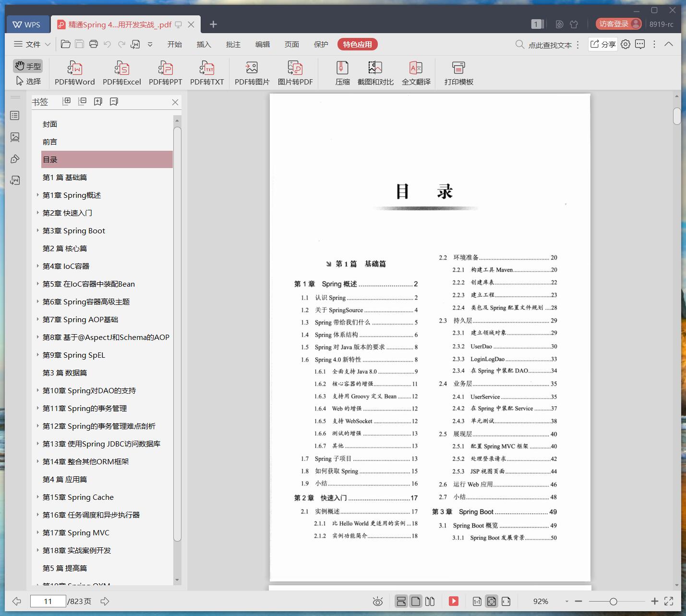The width and height of the screenshot is (686, 616).
Task: Select PDF转图片 tool
Action: 252,73
